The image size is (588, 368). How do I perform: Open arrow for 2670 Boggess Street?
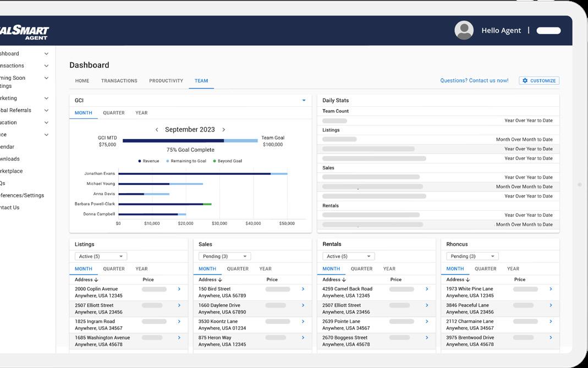(427, 338)
